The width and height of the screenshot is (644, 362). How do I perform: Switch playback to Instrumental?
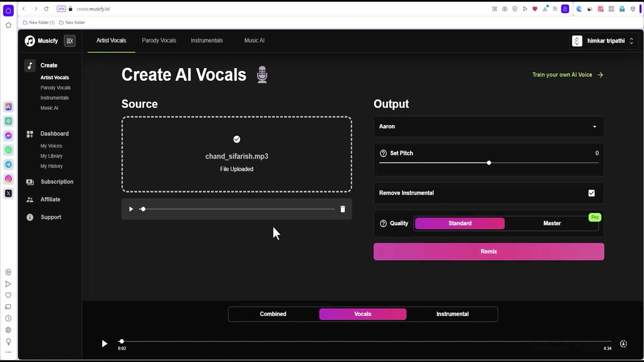point(452,314)
